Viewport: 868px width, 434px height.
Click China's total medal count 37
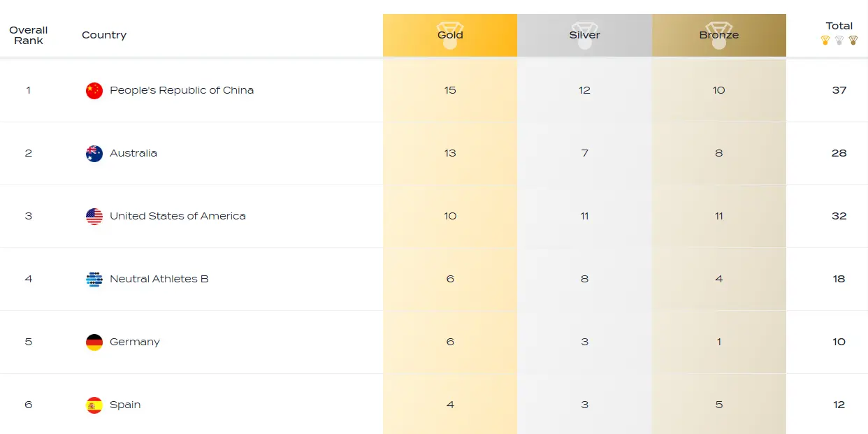point(839,90)
